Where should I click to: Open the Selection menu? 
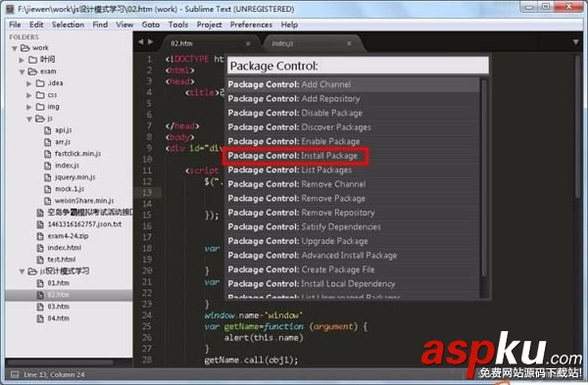coord(68,24)
